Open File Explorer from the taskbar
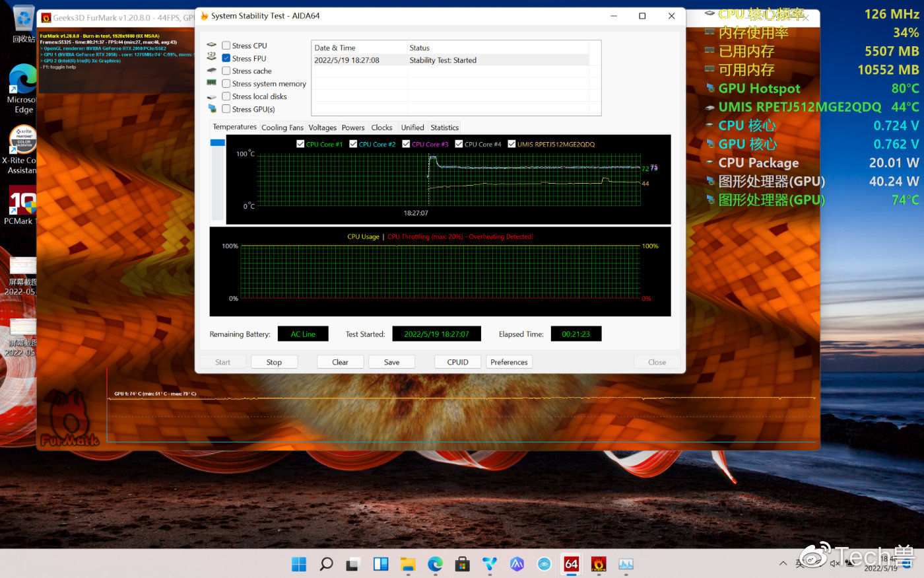The image size is (924, 578). 408,564
